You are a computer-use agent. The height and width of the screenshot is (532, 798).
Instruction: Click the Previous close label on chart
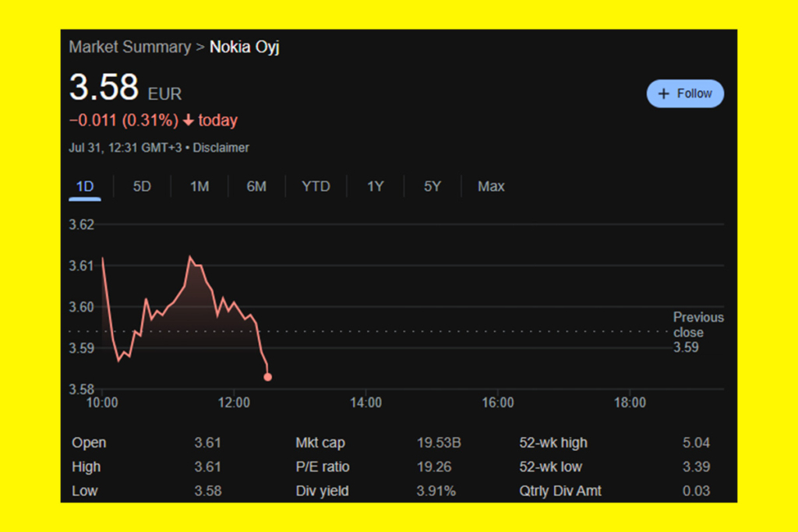(698, 325)
